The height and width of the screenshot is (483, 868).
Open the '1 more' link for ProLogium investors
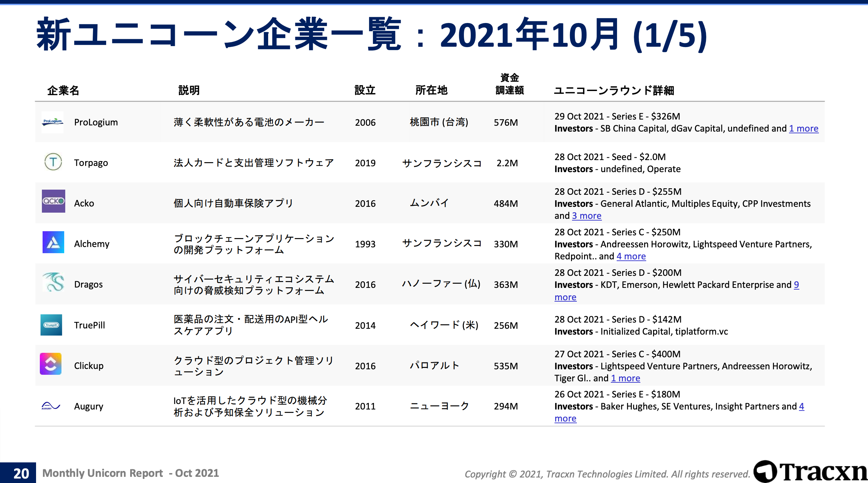coord(803,128)
